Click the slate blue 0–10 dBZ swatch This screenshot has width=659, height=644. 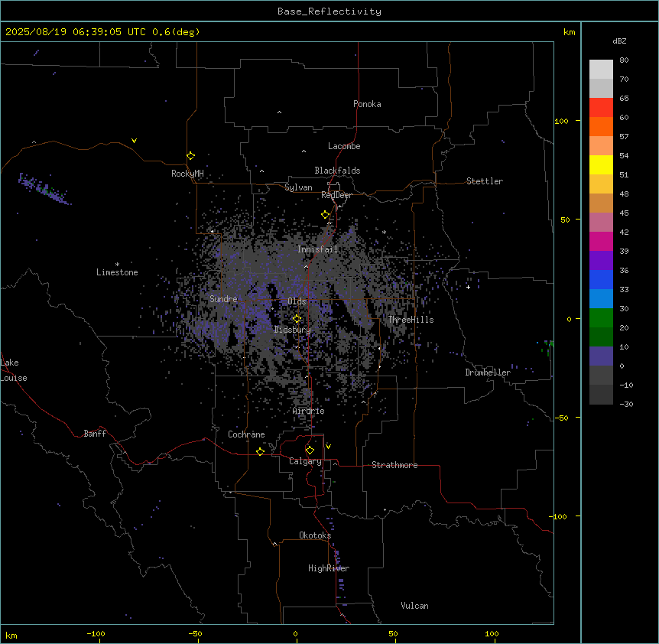tap(601, 356)
